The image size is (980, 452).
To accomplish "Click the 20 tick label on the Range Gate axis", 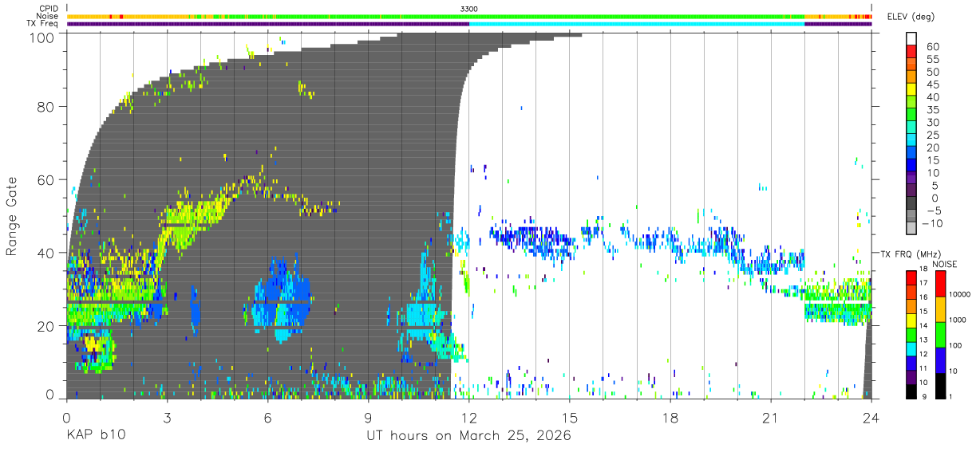I will (x=45, y=326).
